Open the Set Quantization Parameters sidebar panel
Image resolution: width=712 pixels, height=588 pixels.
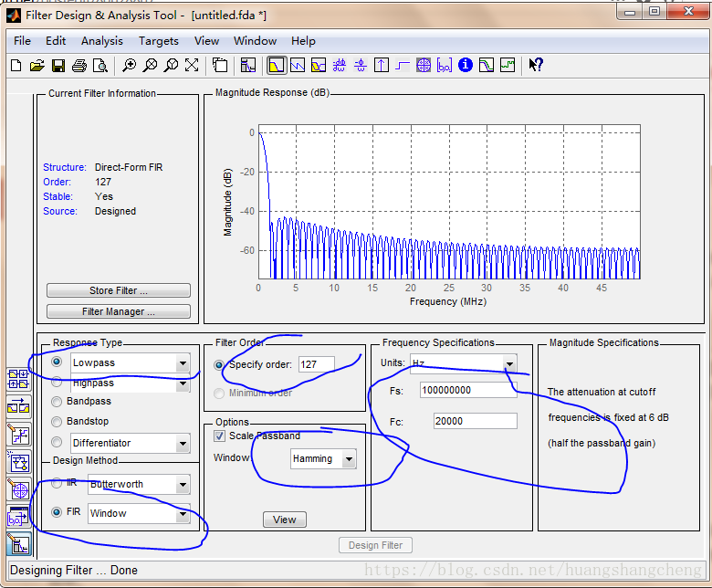point(18,435)
